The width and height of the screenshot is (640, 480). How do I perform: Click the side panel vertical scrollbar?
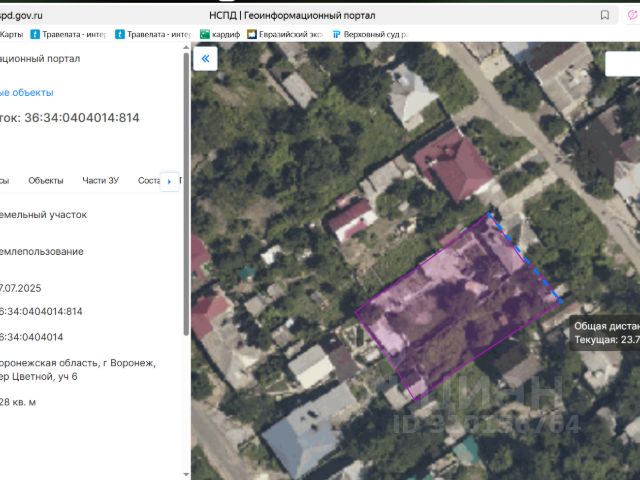tap(186, 194)
